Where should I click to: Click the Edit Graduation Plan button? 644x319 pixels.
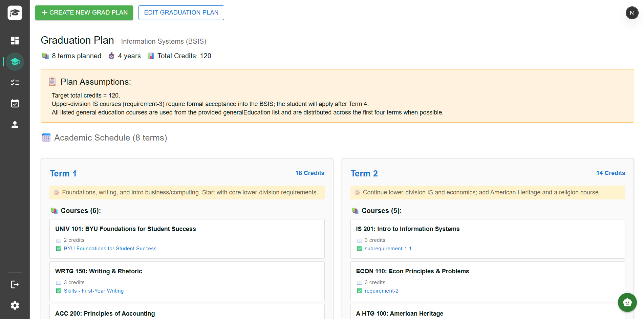pyautogui.click(x=181, y=13)
